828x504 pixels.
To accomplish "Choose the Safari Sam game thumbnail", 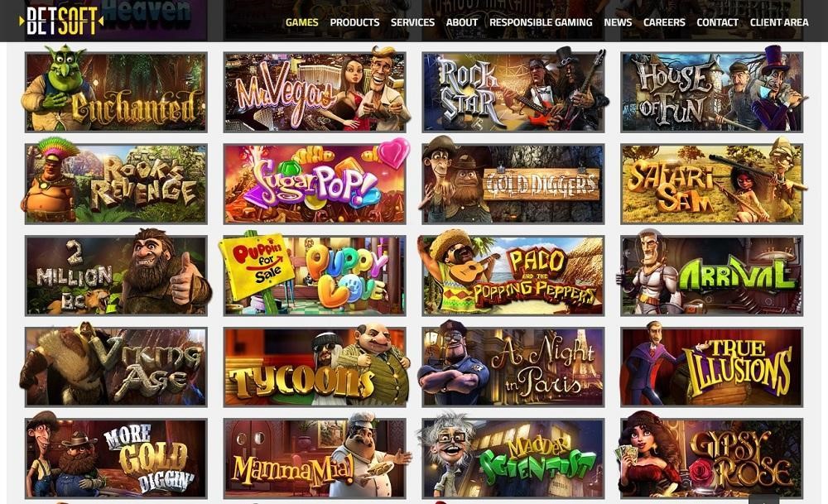I will [712, 184].
